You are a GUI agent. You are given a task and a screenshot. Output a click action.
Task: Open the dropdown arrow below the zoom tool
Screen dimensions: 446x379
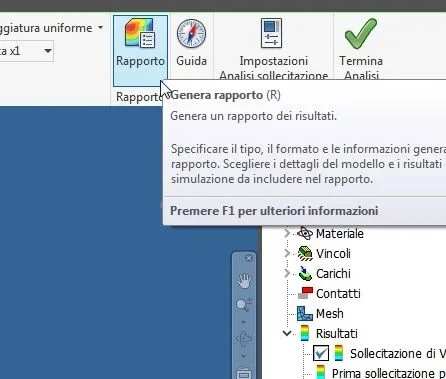pyautogui.click(x=244, y=322)
